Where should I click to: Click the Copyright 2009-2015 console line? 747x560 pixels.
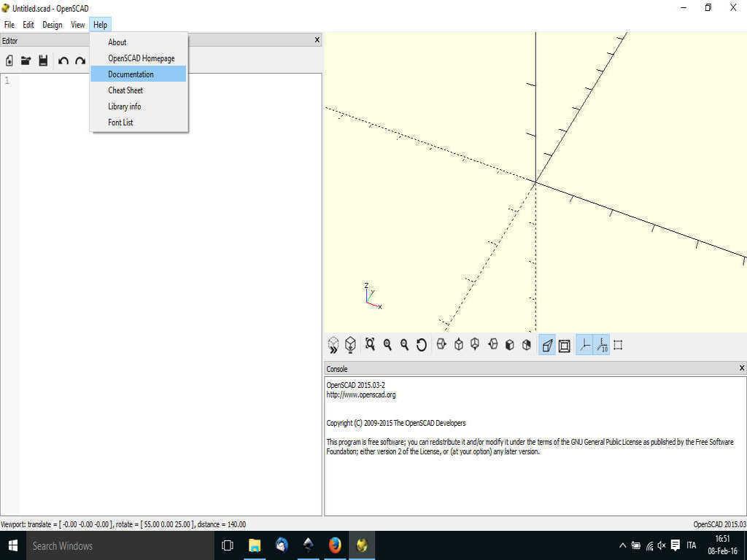(x=396, y=423)
